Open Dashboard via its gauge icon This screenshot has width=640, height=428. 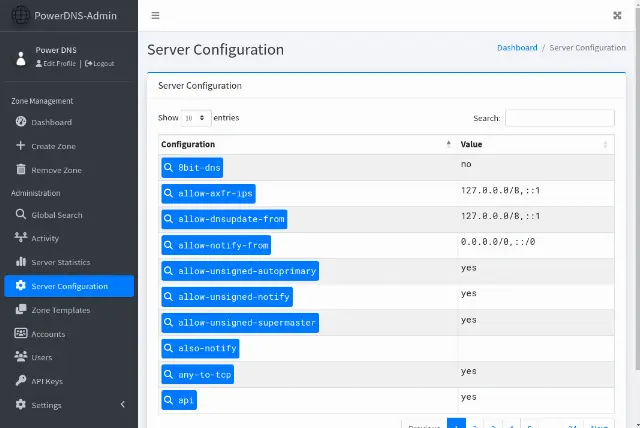[21, 122]
